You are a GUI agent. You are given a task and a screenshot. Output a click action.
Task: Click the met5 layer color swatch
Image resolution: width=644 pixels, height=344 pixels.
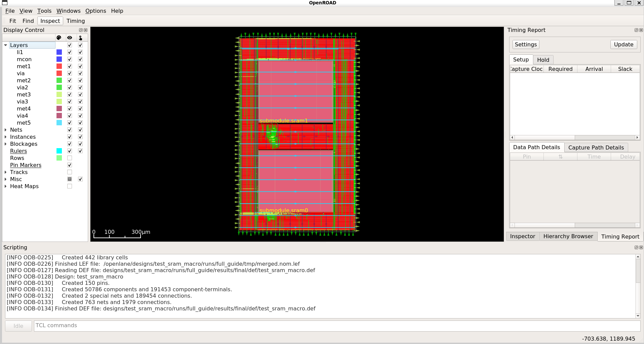pos(59,123)
